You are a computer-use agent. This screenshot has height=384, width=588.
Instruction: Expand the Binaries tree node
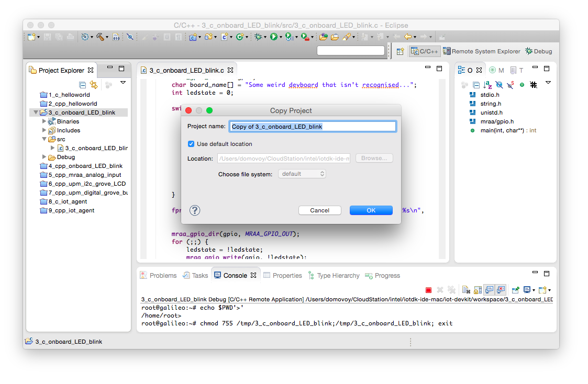(x=44, y=121)
